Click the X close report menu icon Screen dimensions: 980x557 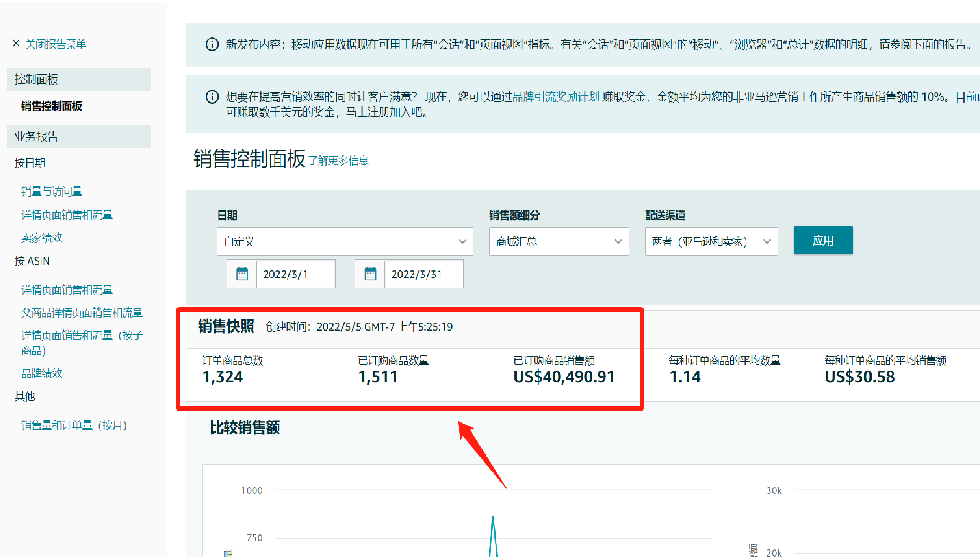pos(16,44)
